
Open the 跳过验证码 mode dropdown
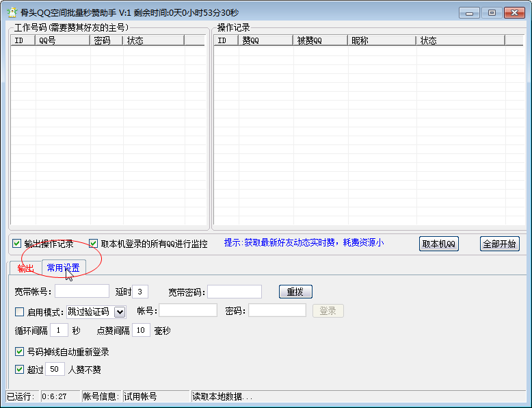(x=120, y=312)
